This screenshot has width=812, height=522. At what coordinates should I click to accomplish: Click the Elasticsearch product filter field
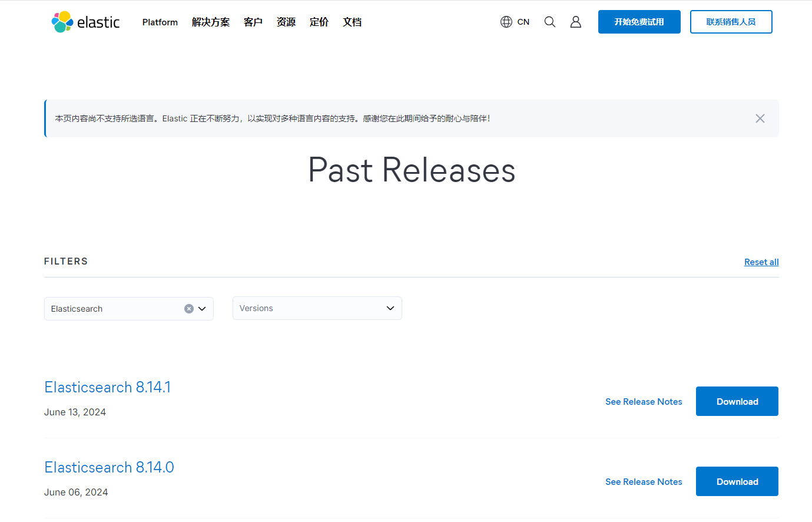129,309
